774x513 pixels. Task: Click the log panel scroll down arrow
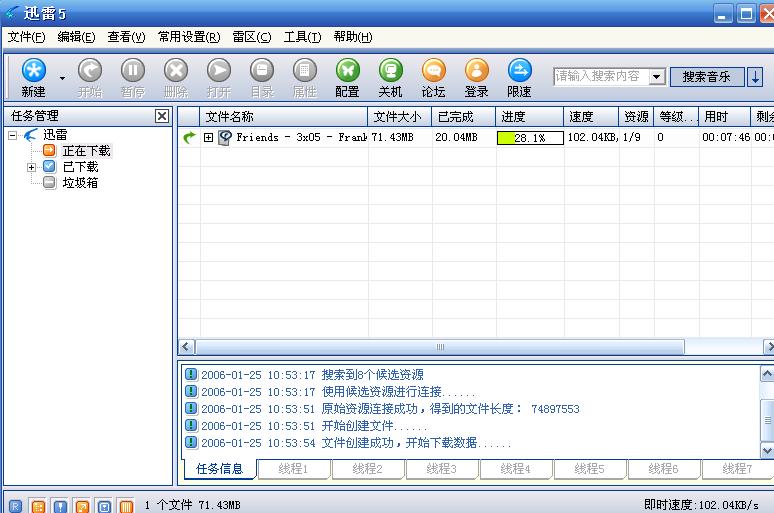click(x=767, y=450)
